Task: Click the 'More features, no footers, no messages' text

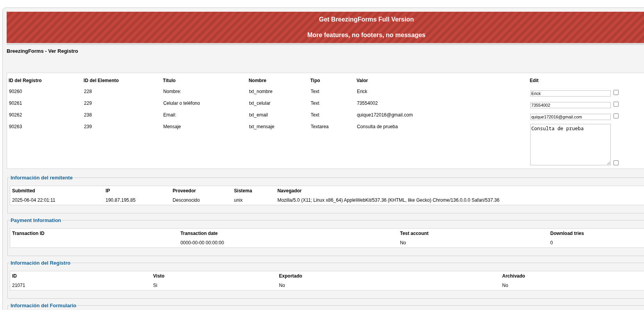Action: click(366, 35)
